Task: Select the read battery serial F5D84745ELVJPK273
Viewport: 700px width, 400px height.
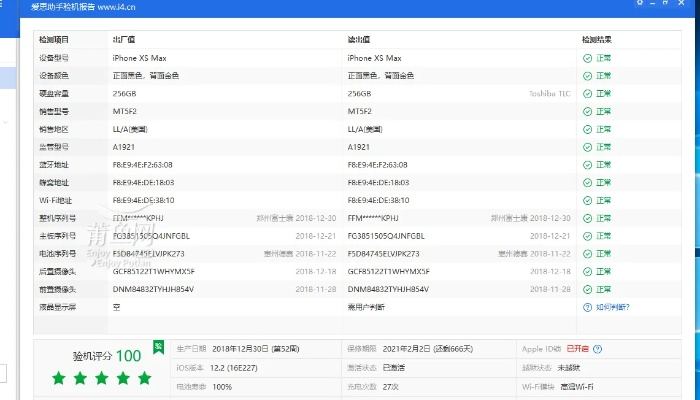Action: point(383,254)
